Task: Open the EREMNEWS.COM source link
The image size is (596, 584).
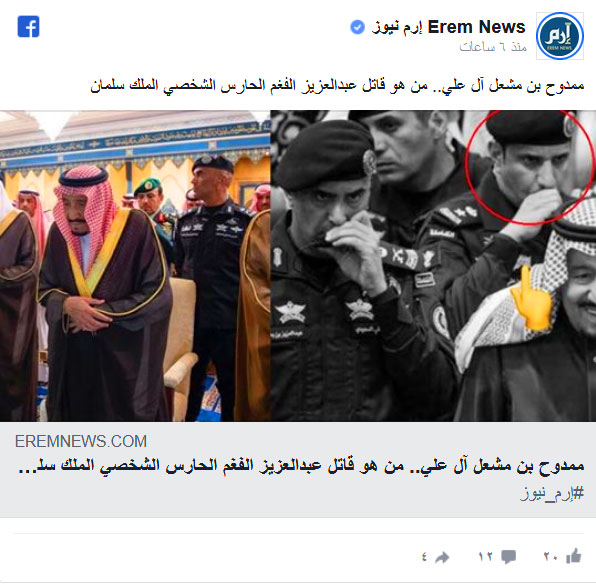Action: coord(81,441)
